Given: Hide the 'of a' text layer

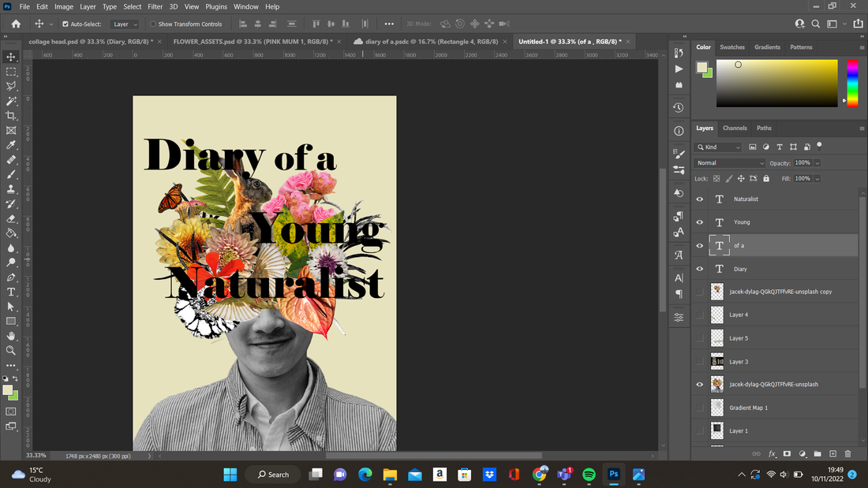Looking at the screenshot, I should point(700,246).
